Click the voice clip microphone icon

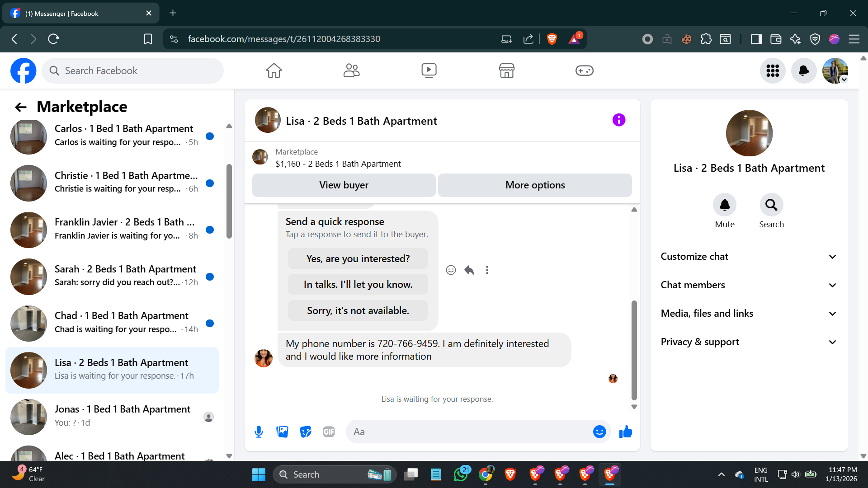pos(259,432)
